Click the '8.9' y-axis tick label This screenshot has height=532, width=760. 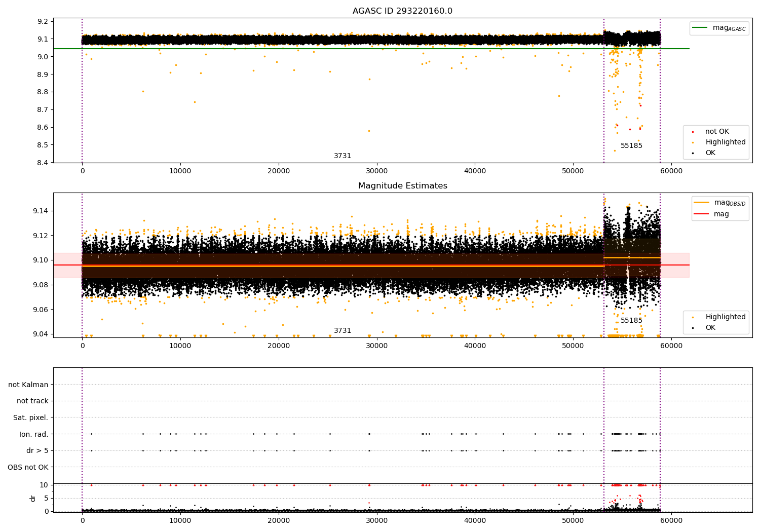[44, 74]
